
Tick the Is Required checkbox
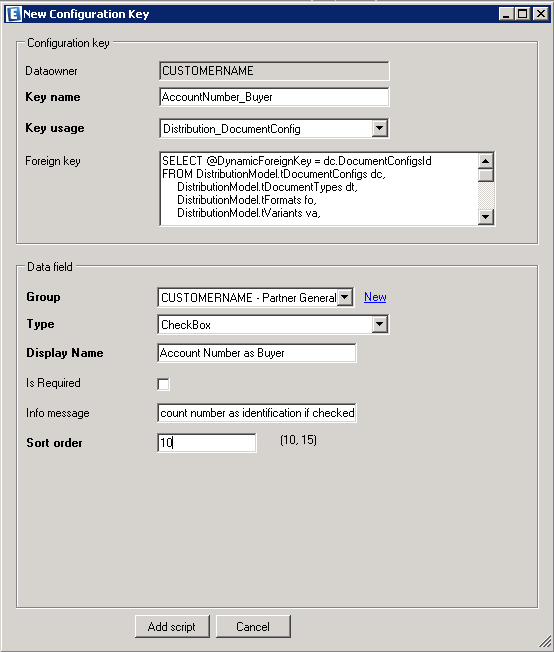tap(163, 384)
